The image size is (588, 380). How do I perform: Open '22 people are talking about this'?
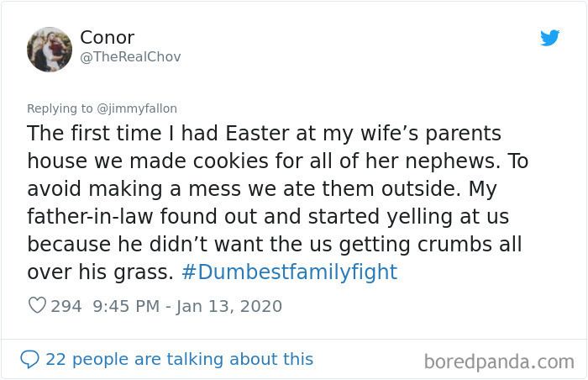click(x=179, y=359)
